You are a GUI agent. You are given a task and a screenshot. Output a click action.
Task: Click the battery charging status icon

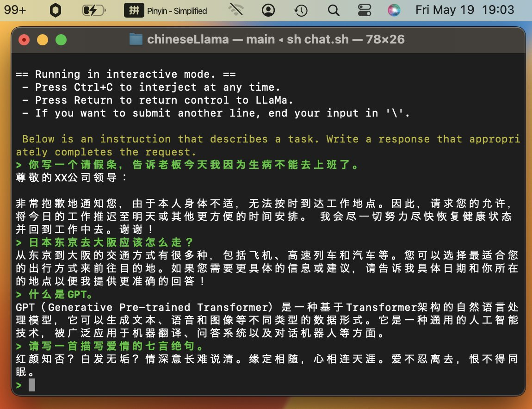pos(93,10)
